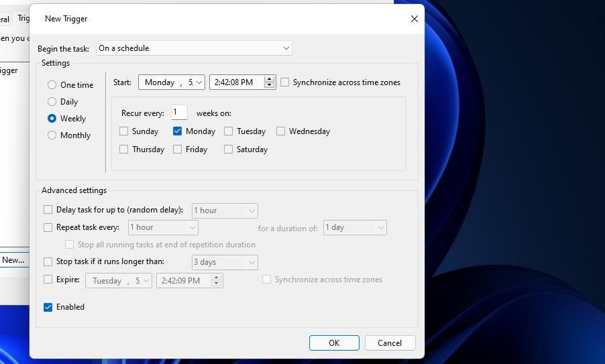Enable Delay task for up to checkbox

click(x=48, y=209)
